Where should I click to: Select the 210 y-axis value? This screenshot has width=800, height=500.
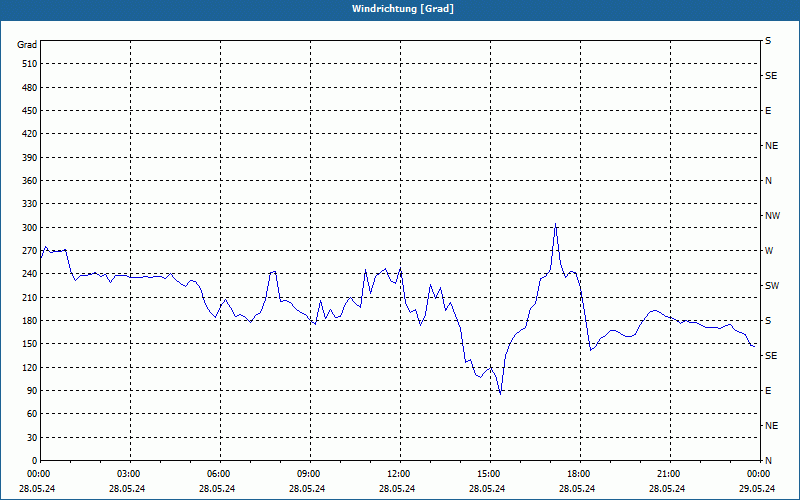pos(30,297)
